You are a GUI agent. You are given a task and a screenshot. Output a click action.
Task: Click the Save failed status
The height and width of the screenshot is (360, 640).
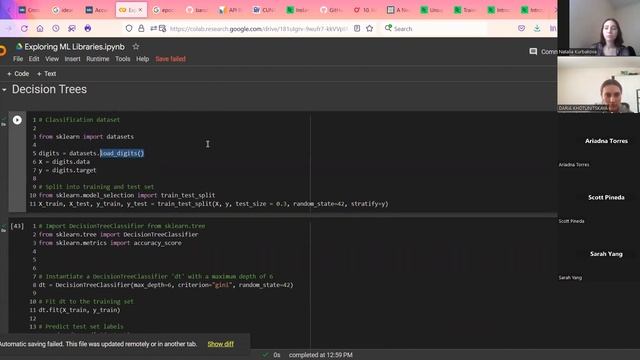[x=171, y=59]
